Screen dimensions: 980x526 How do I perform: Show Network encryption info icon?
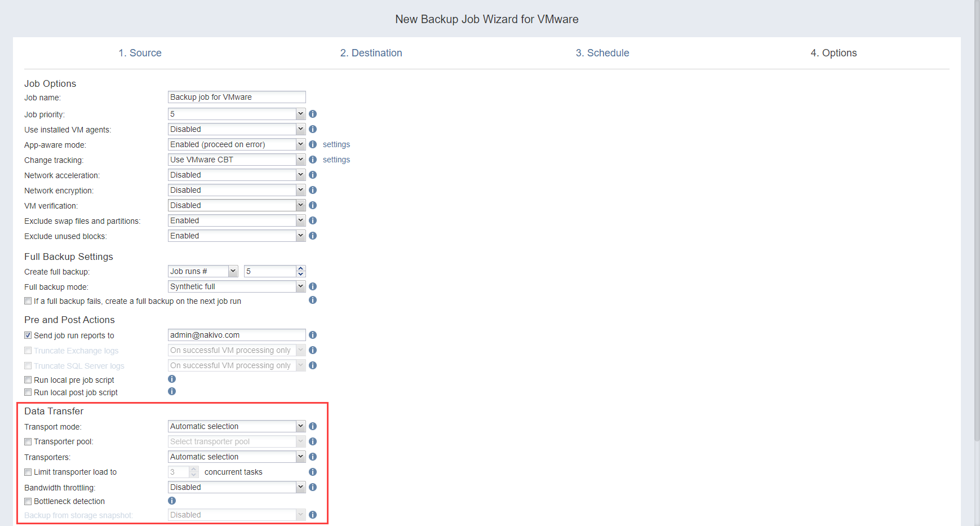[313, 190]
